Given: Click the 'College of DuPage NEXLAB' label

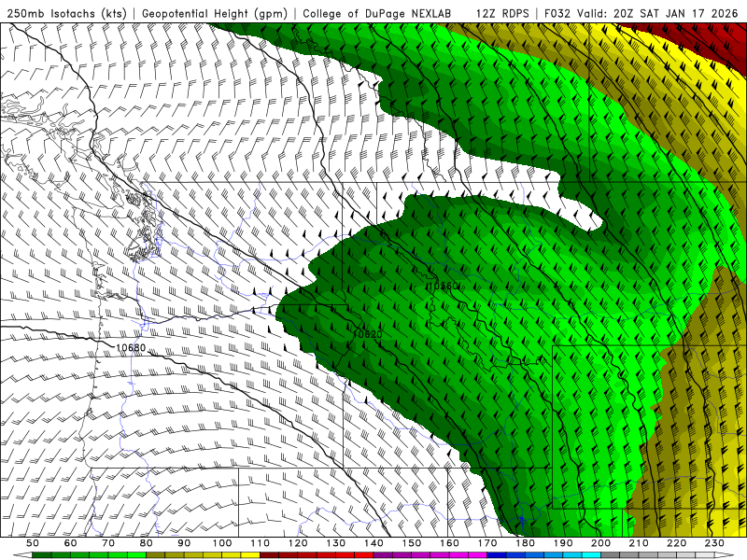Looking at the screenshot, I should 377,14.
